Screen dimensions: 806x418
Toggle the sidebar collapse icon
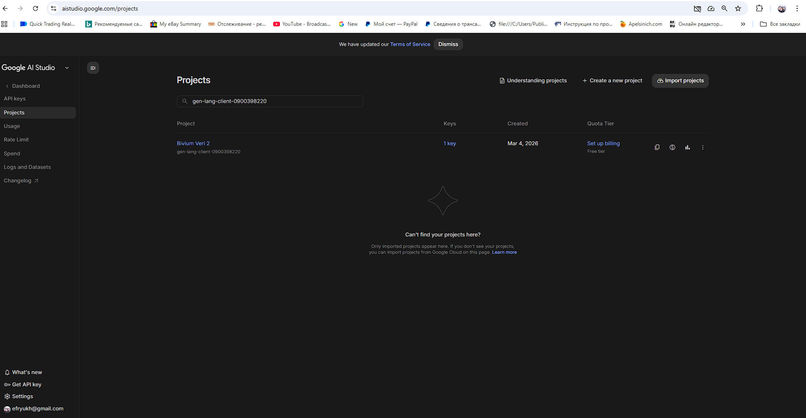pyautogui.click(x=93, y=68)
